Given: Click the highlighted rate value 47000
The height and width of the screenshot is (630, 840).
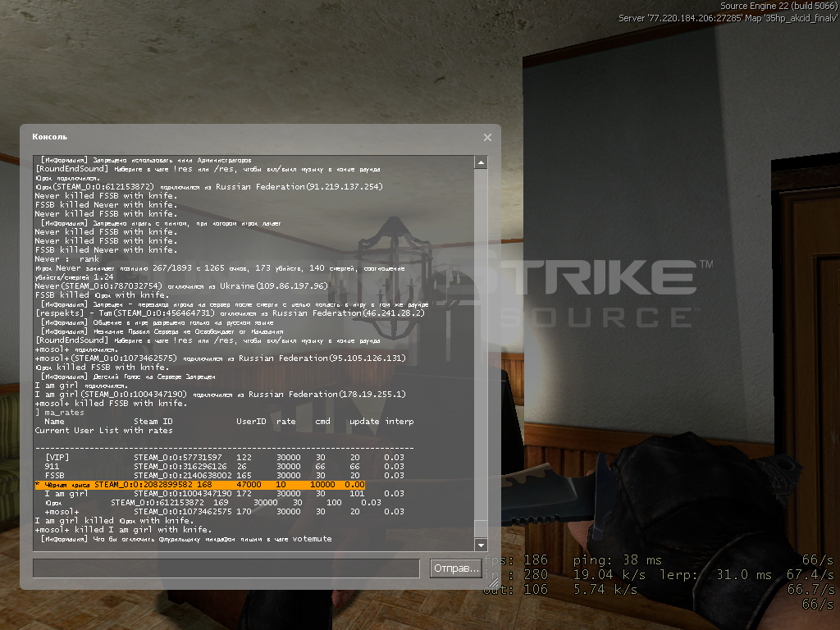Looking at the screenshot, I should click(249, 485).
